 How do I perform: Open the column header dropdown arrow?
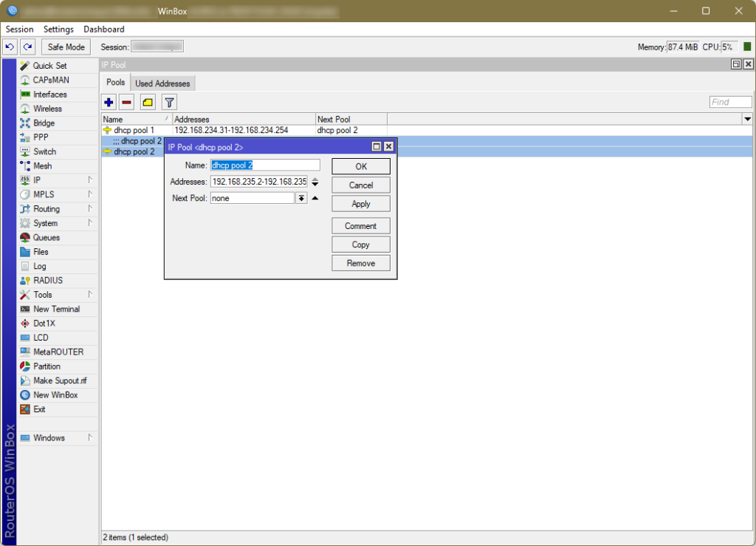tap(747, 118)
